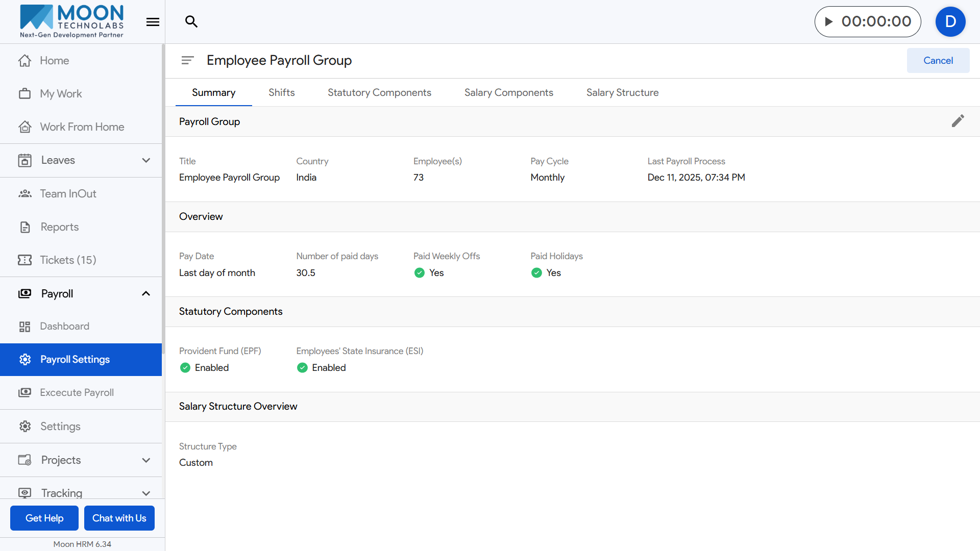This screenshot has height=551, width=980.
Task: Click the Chat with Us button
Action: click(x=119, y=518)
